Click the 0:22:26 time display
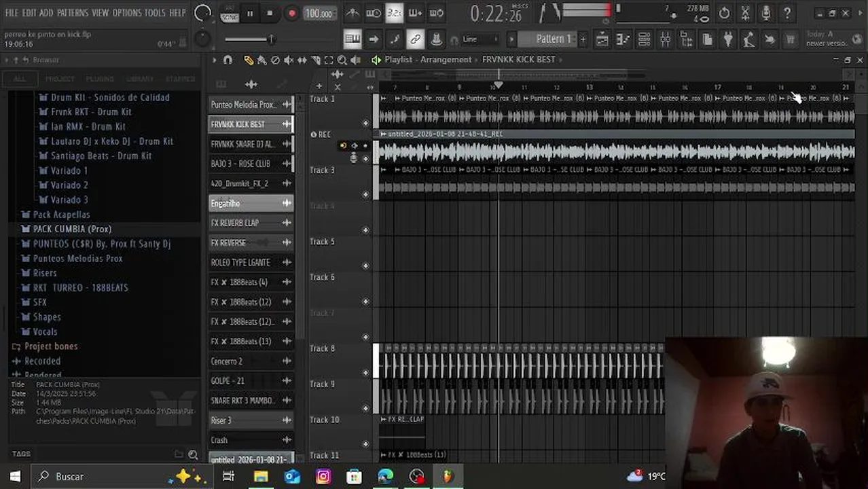The height and width of the screenshot is (489, 868). (496, 13)
